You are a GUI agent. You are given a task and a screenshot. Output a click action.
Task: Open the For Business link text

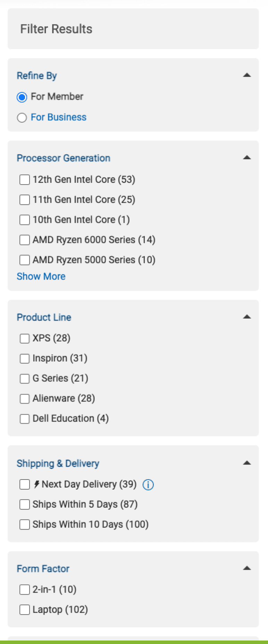point(59,117)
